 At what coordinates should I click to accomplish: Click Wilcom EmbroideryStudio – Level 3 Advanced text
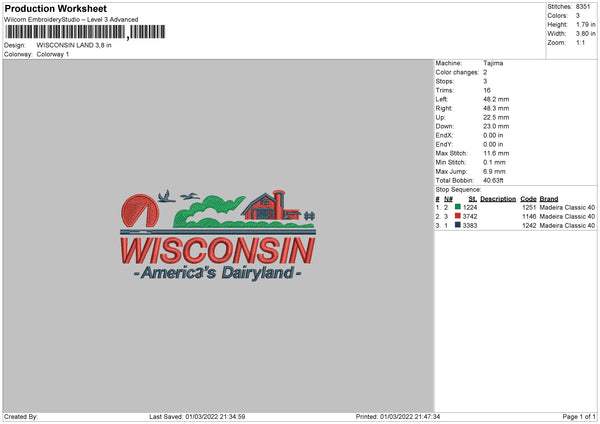coord(71,20)
